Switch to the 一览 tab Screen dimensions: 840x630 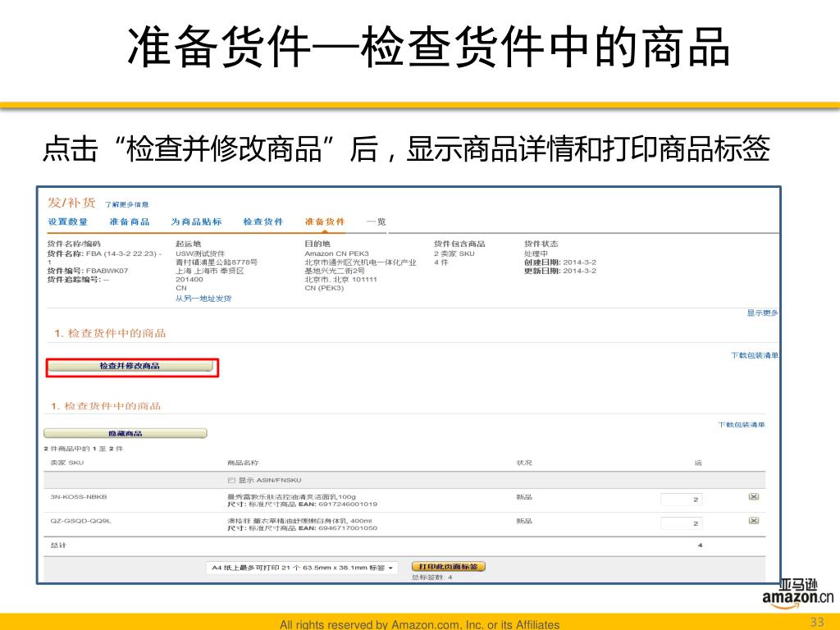[376, 221]
